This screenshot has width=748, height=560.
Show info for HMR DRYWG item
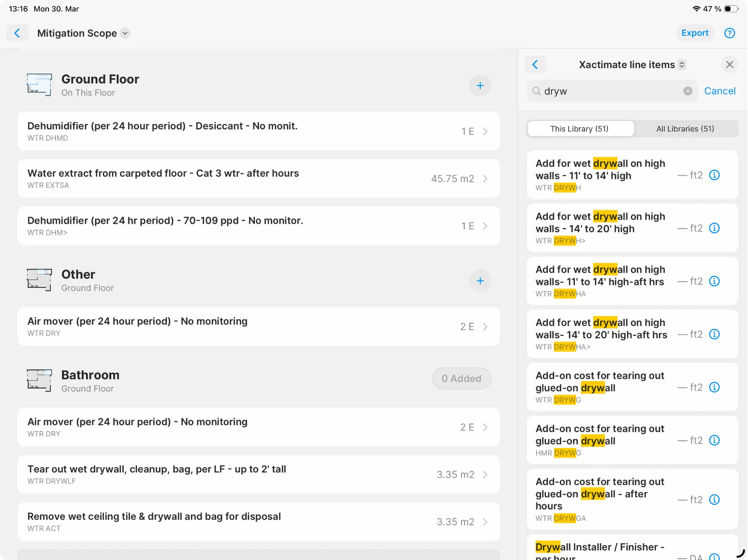[714, 440]
